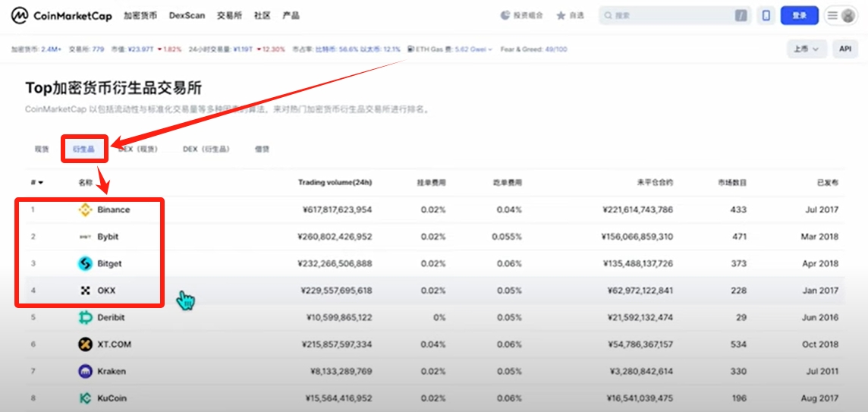Open the mobile app phone icon

766,15
